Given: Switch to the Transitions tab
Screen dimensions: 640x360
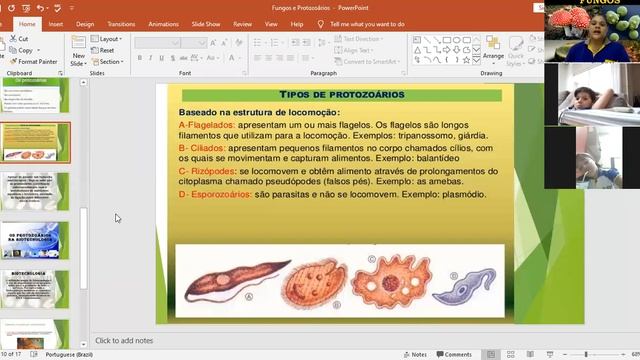Looking at the screenshot, I should pyautogui.click(x=121, y=24).
